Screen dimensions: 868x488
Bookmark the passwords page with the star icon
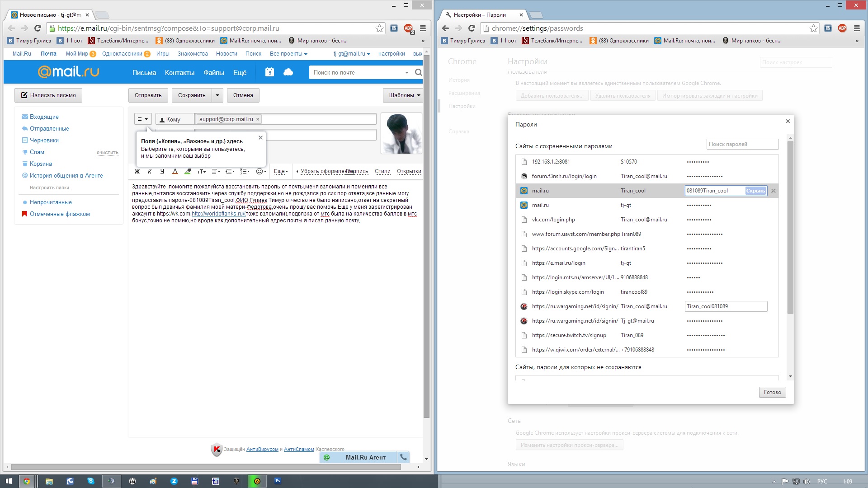click(x=813, y=28)
